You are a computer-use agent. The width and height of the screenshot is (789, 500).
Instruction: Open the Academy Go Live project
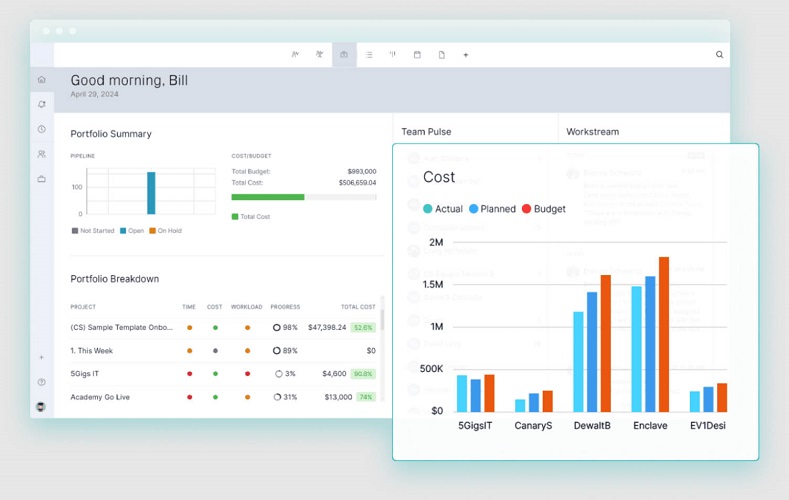click(x=100, y=397)
